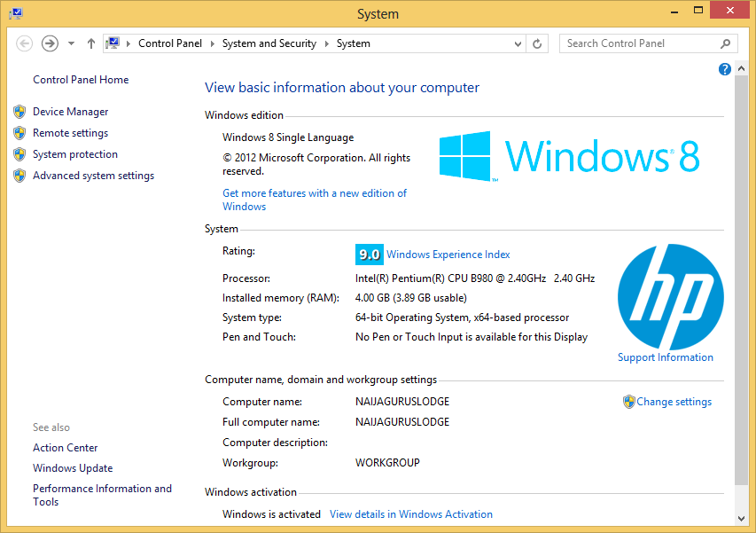Select the Windows is activated text

point(271,514)
